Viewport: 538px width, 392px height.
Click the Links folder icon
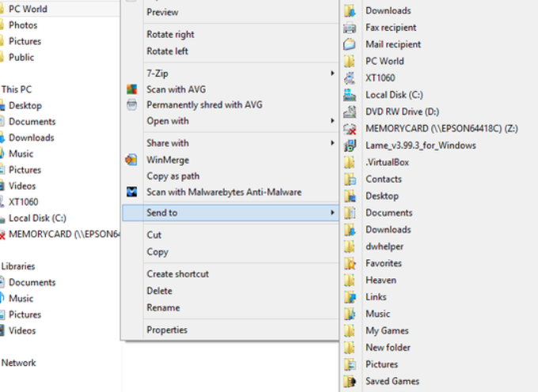[350, 296]
